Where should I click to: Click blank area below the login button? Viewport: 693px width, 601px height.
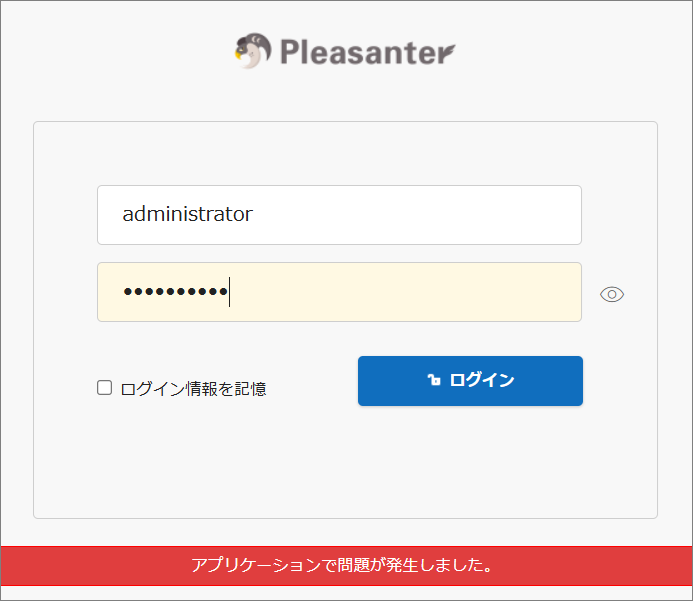(x=470, y=460)
